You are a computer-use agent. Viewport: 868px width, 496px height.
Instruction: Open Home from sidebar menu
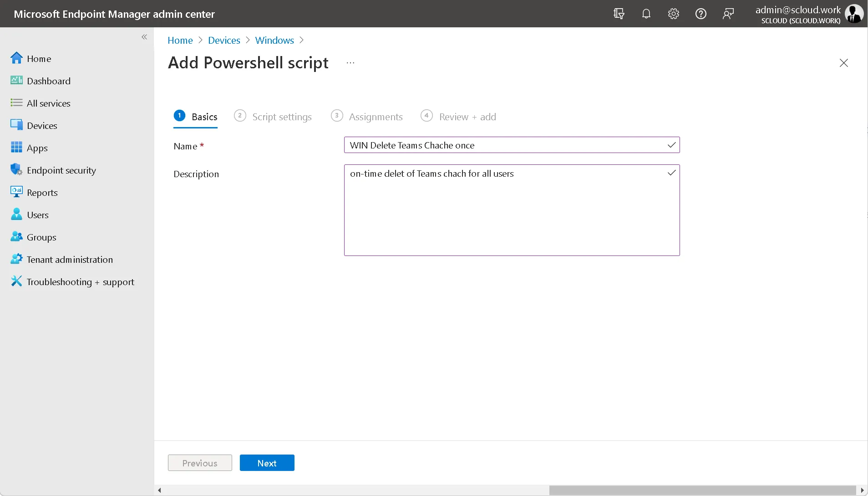pyautogui.click(x=39, y=58)
